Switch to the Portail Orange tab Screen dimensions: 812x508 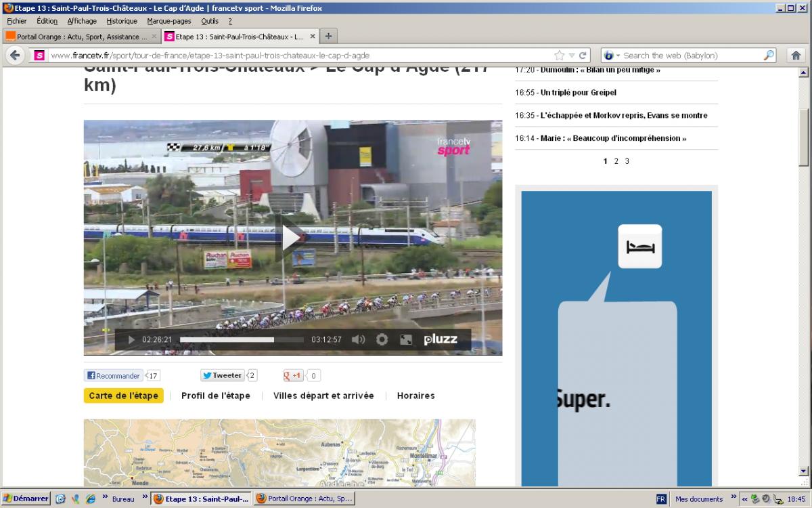[78, 37]
